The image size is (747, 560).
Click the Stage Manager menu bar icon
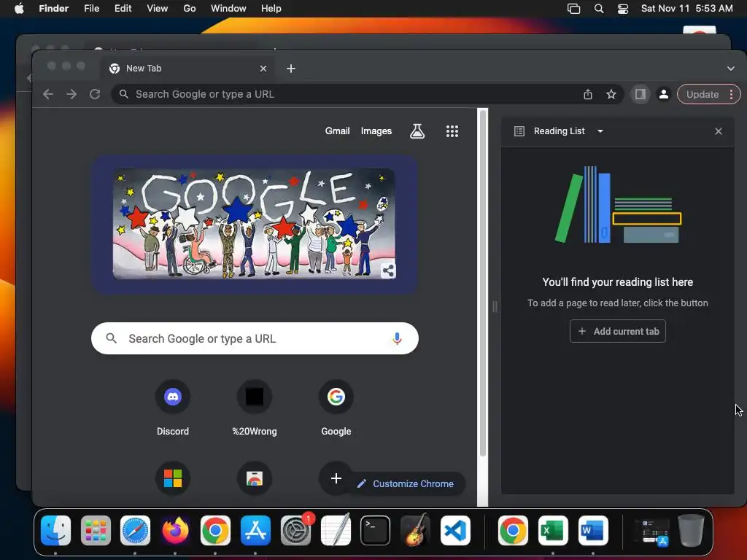[x=574, y=9]
